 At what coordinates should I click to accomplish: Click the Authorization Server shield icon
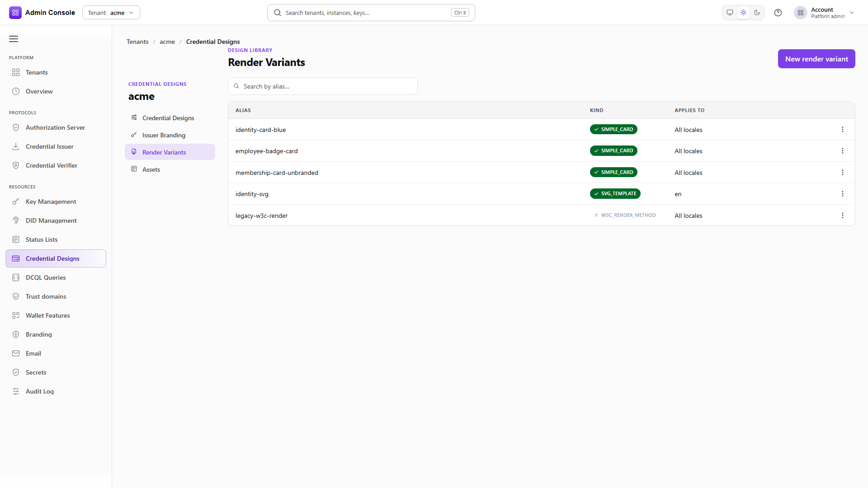point(16,127)
